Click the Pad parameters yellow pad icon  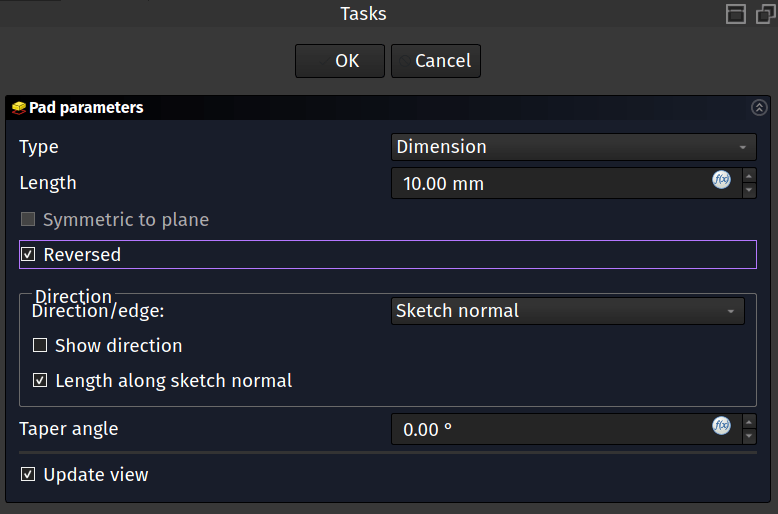[x=19, y=108]
